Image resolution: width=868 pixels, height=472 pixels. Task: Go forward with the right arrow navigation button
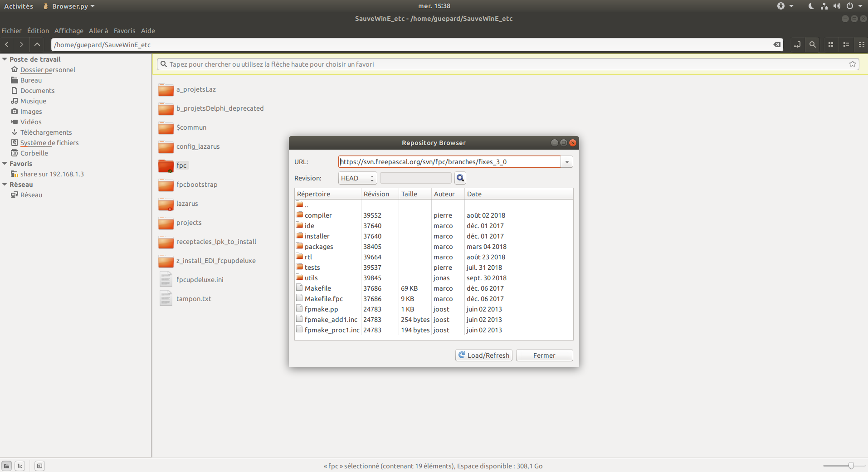pyautogui.click(x=21, y=44)
